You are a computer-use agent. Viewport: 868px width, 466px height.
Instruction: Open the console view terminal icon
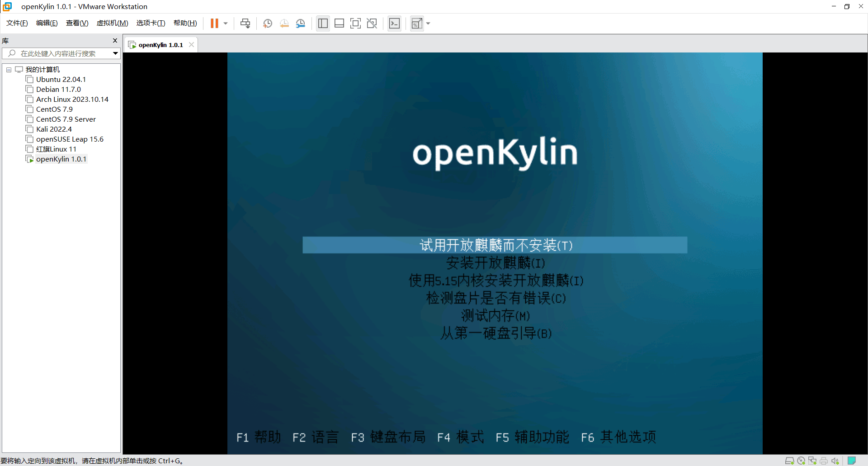[x=394, y=24]
